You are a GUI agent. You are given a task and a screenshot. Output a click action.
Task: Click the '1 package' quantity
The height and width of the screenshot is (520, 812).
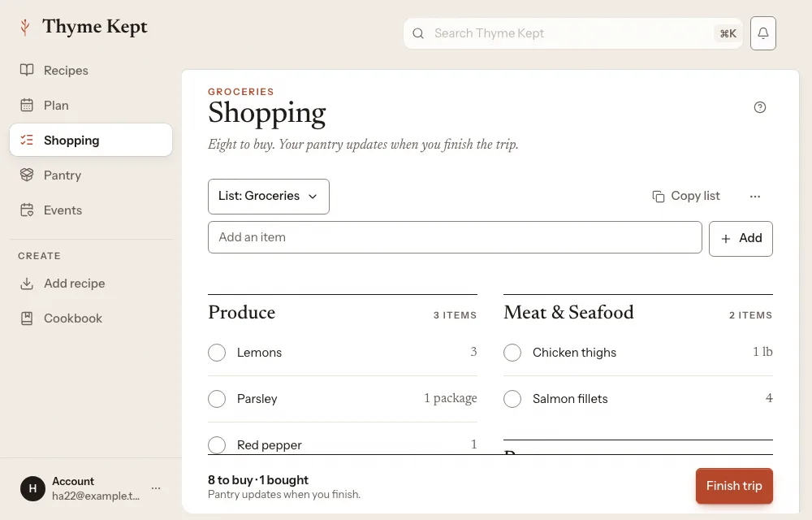[x=450, y=398]
